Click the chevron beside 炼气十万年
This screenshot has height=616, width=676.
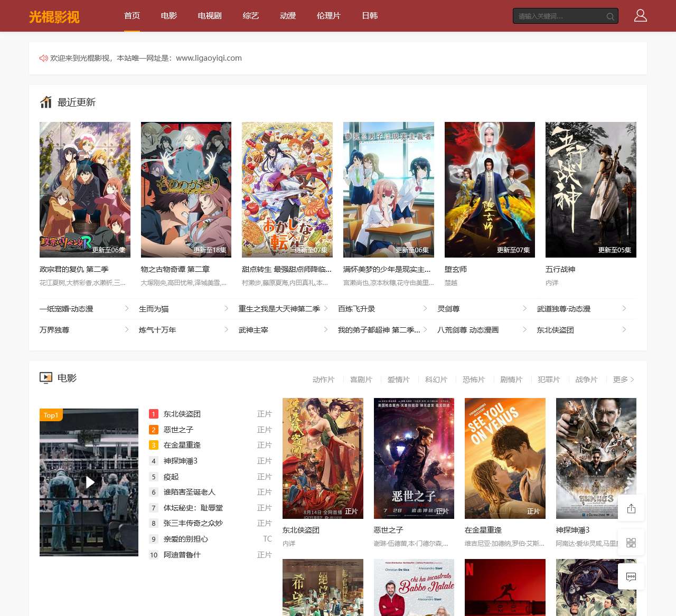click(226, 329)
